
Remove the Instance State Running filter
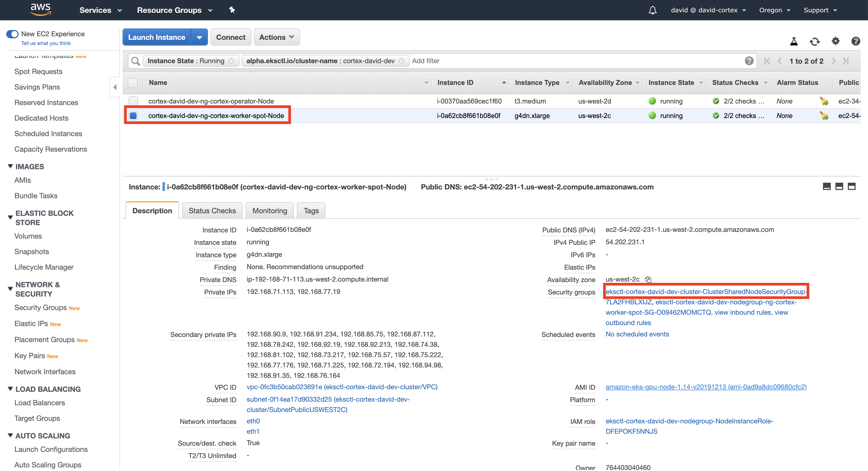231,61
